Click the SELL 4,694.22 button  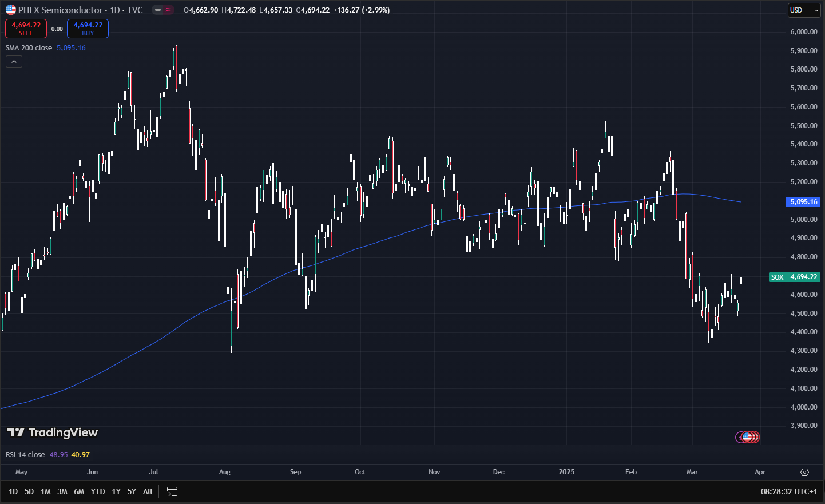coord(26,29)
